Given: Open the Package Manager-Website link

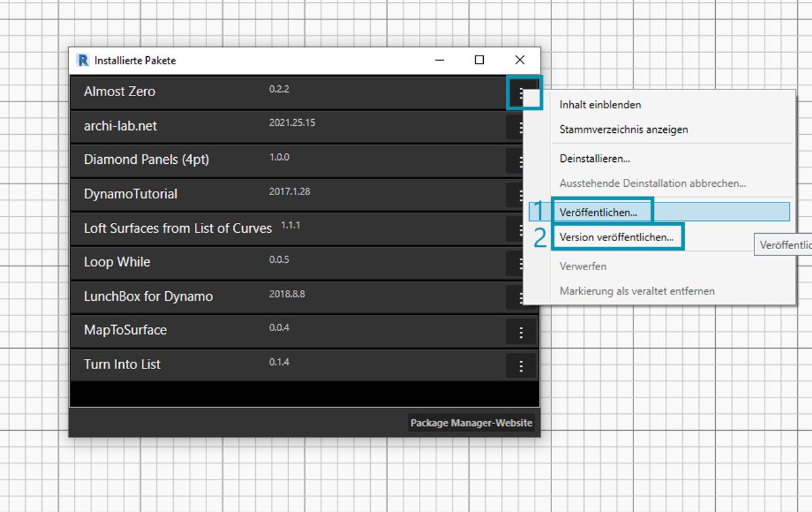Looking at the screenshot, I should tap(472, 423).
